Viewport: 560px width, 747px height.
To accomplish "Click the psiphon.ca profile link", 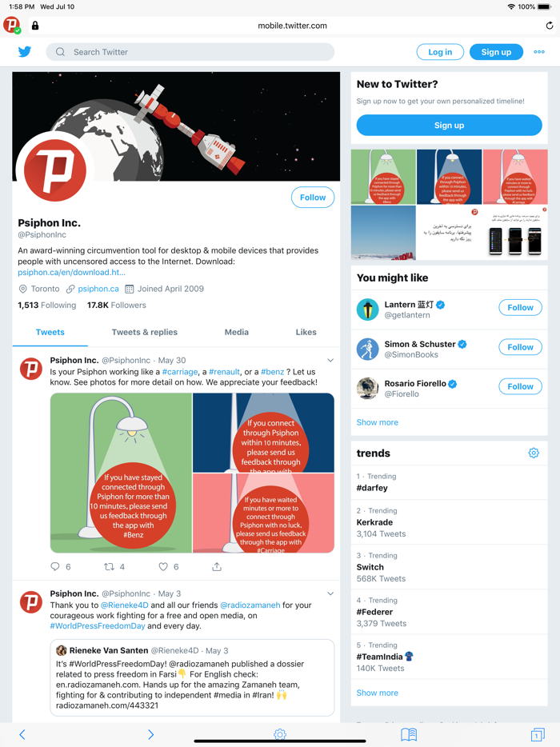I will 99,290.
